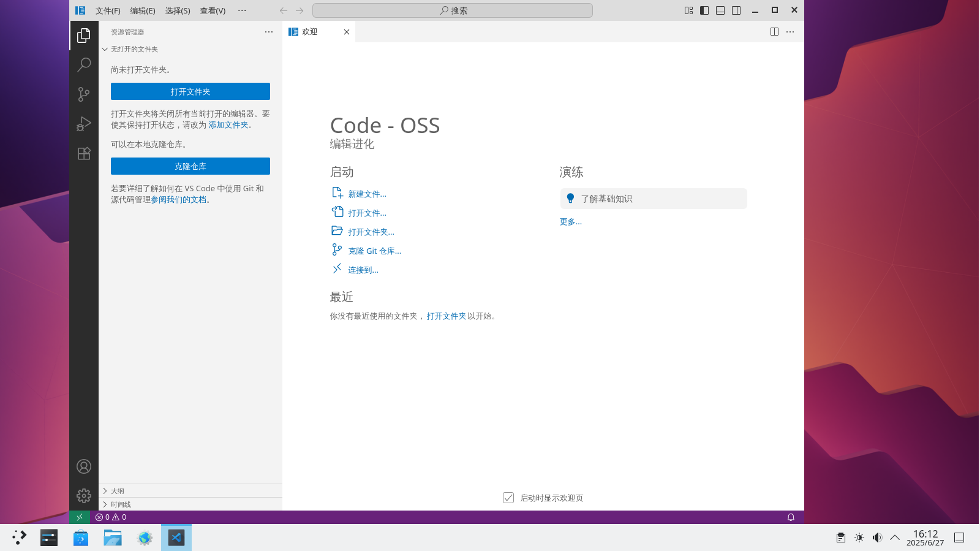
Task: Click the Code - OSS app icon in title bar
Action: click(80, 10)
